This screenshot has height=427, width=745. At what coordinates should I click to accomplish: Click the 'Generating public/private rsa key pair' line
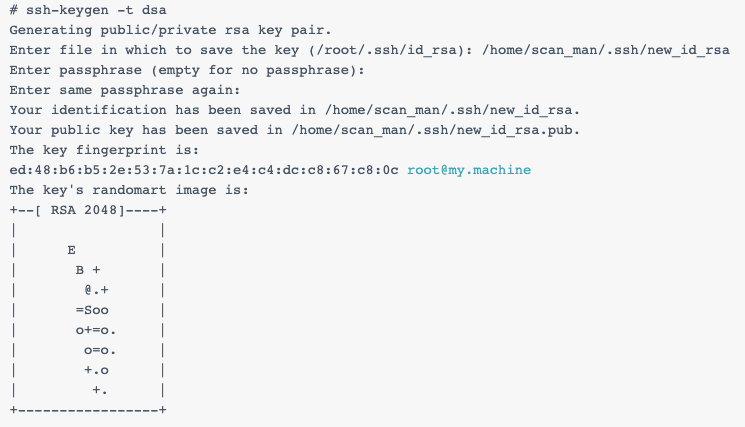tap(170, 30)
